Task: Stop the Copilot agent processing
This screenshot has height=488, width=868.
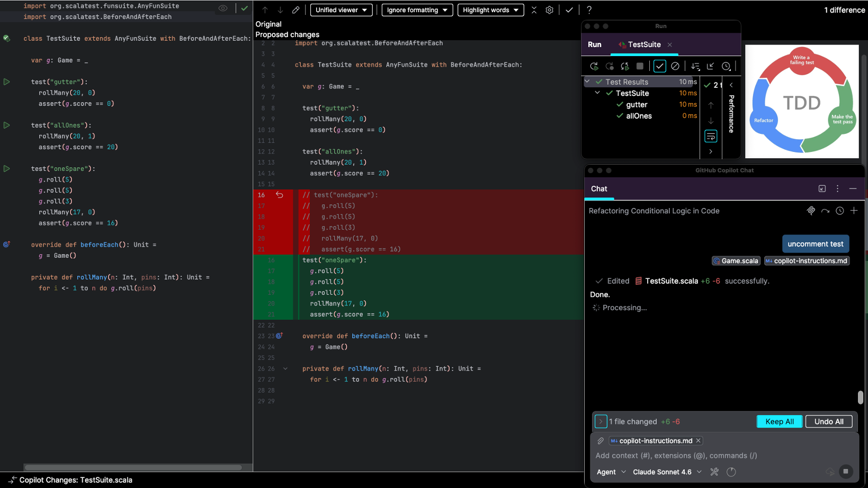Action: click(x=846, y=472)
